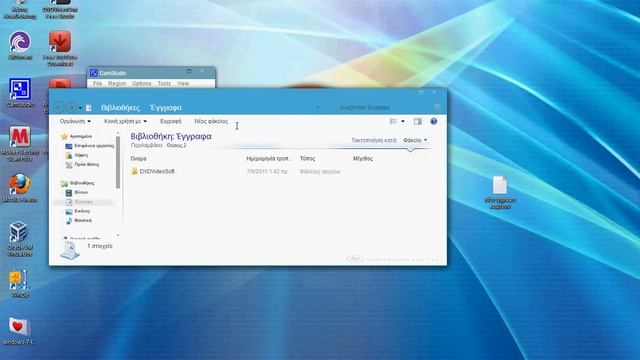Open the WinZip desktop shortcut

[19, 282]
